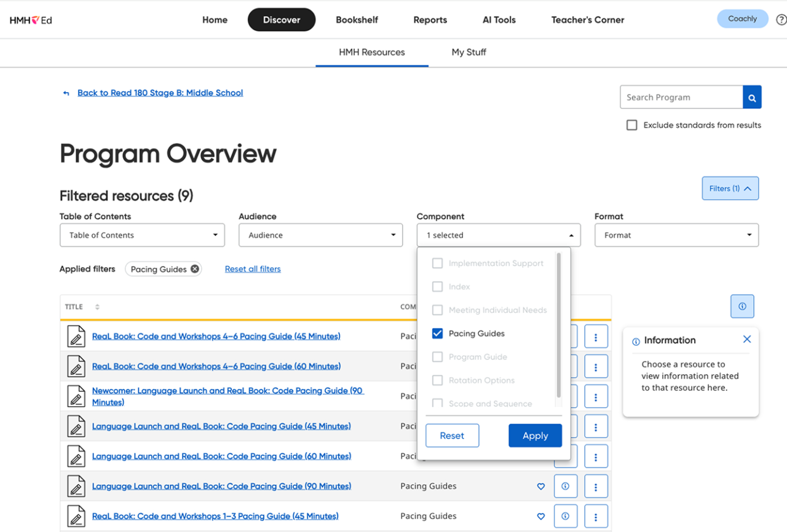
Task: Click document icon for Language Launch (90 Minutes)
Action: pos(76,486)
